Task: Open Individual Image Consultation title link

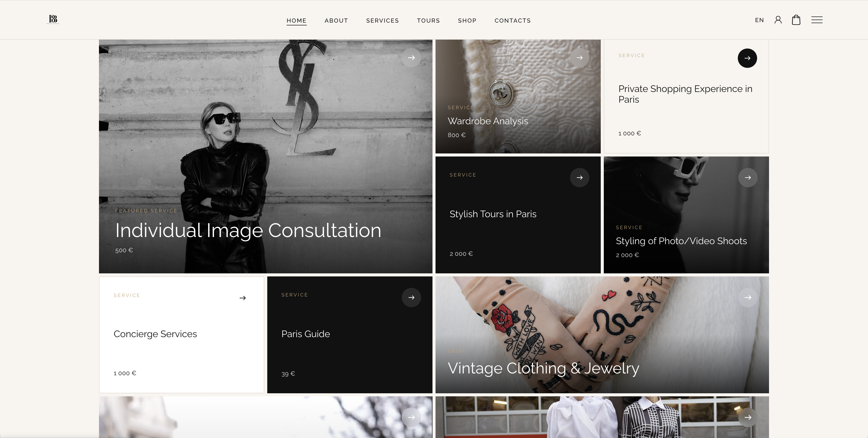Action: click(x=248, y=231)
